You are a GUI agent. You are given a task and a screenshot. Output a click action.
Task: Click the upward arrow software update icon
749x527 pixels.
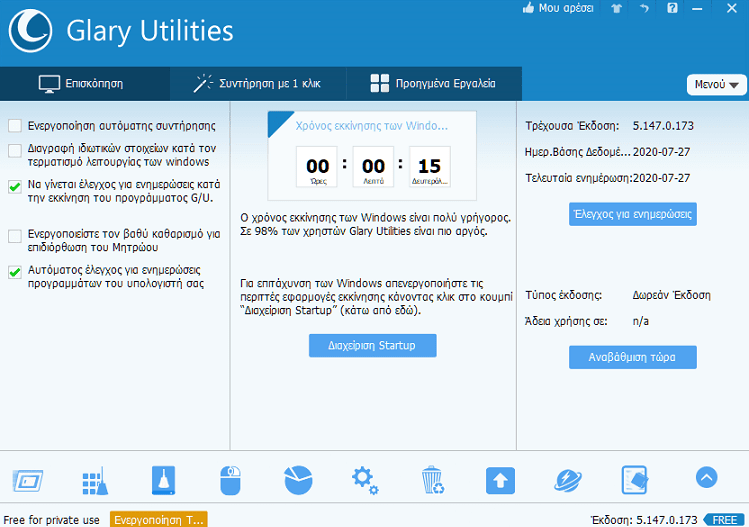click(x=500, y=480)
